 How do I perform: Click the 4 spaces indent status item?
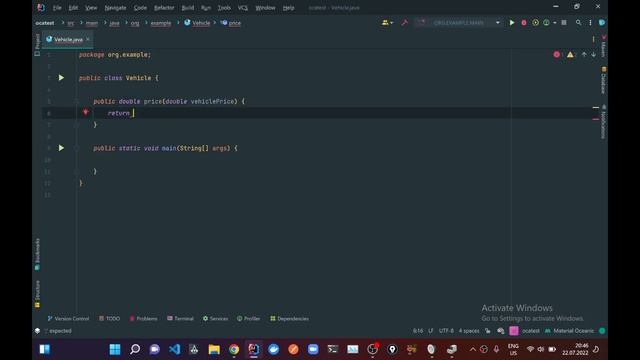[469, 331]
